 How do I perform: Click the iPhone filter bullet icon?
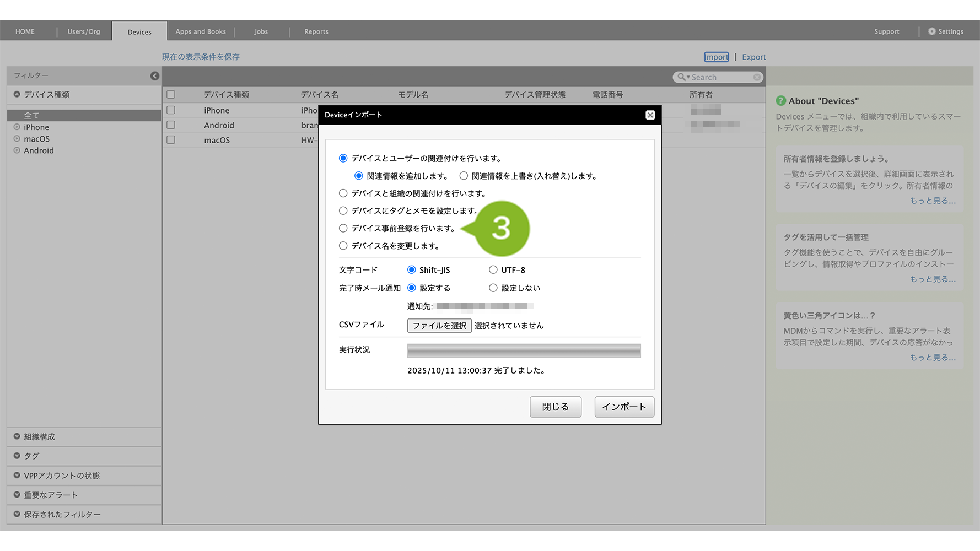17,127
